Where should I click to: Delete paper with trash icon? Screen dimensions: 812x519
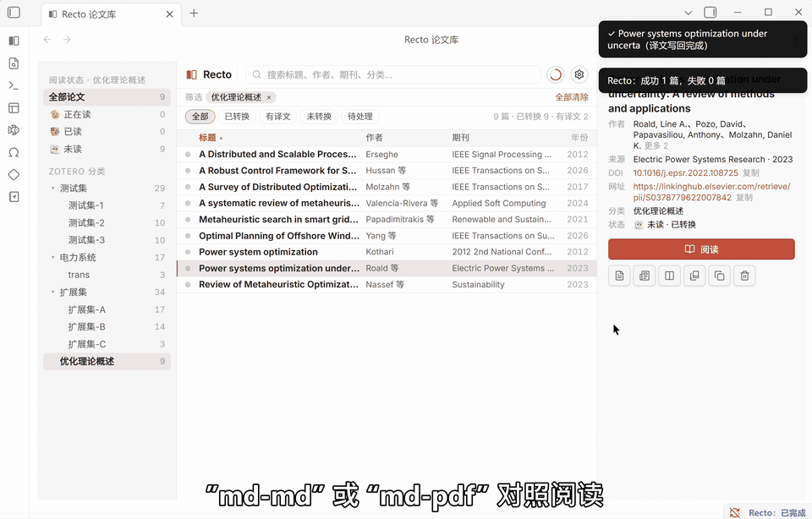pyautogui.click(x=744, y=276)
